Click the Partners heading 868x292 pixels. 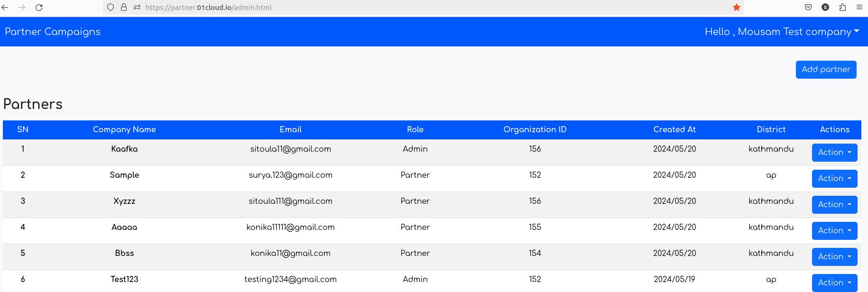click(33, 104)
